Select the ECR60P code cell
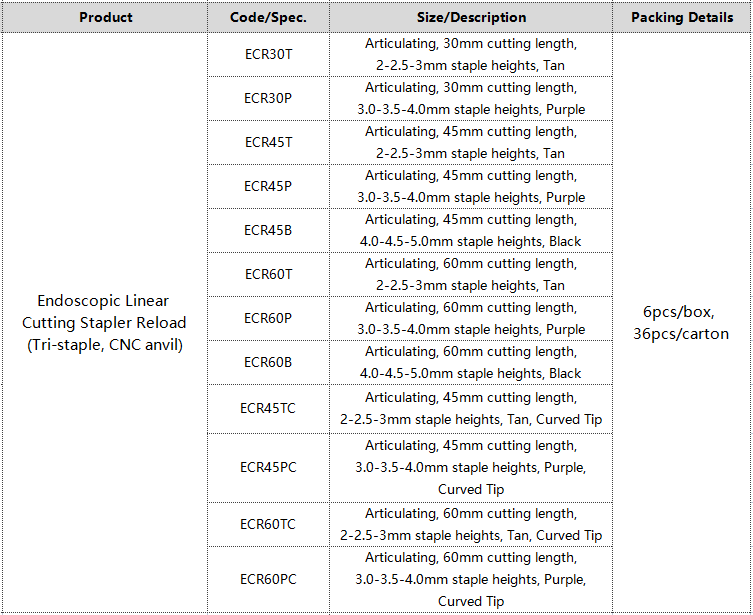 click(x=268, y=318)
